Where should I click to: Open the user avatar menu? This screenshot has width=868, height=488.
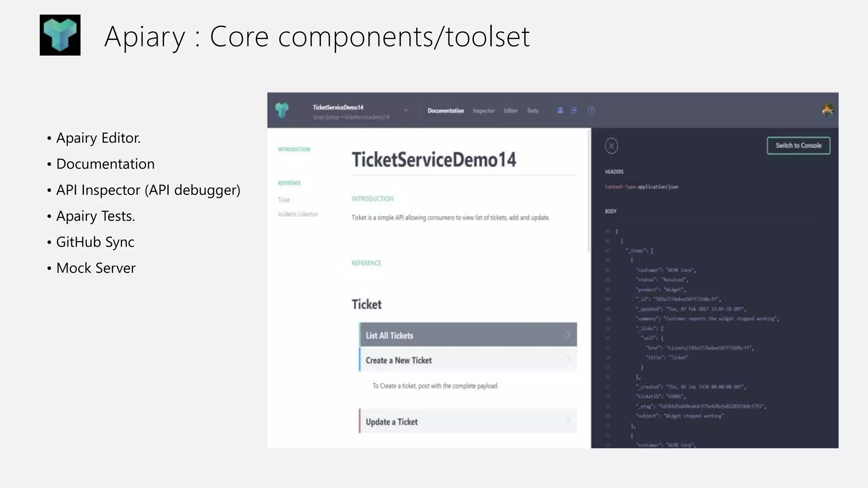point(828,110)
